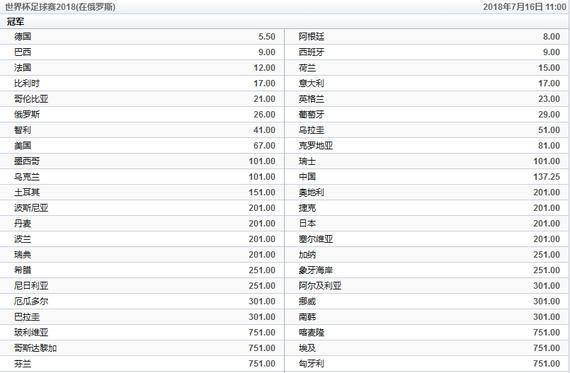Select the 墨西哥 team name
The width and height of the screenshot is (570, 373).
(27, 161)
